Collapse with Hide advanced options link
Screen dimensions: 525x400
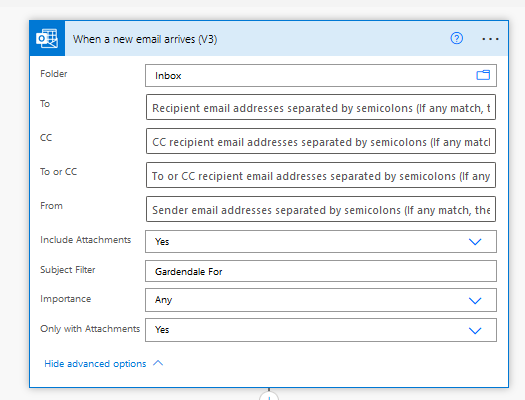click(95, 364)
